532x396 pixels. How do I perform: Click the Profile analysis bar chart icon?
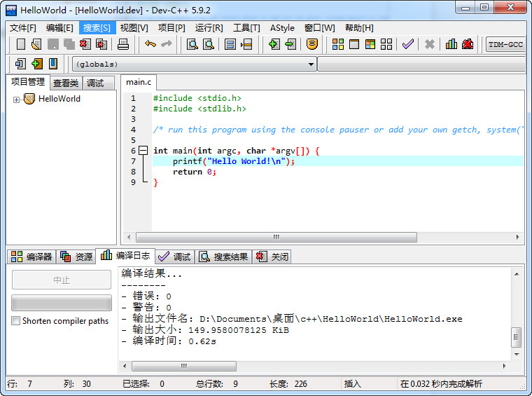coord(451,44)
